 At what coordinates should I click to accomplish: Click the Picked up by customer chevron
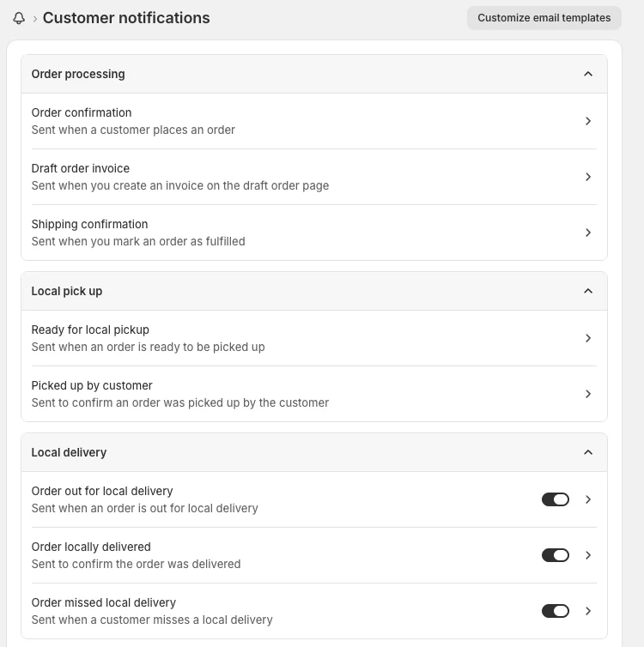(x=588, y=394)
